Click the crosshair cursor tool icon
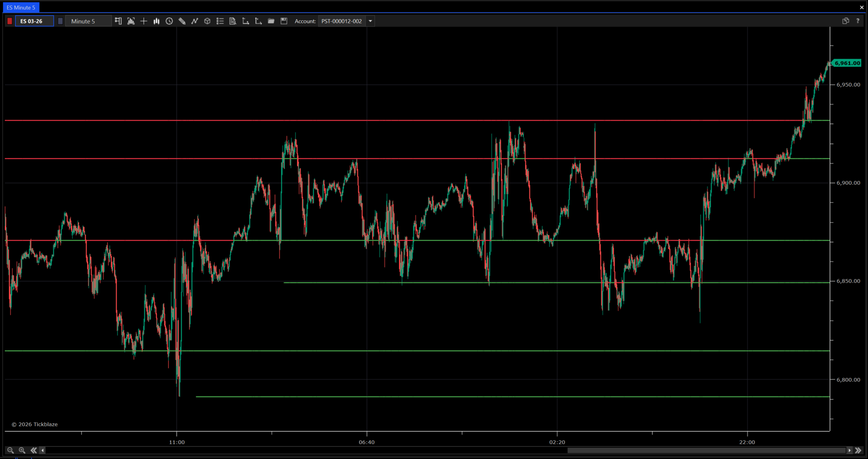This screenshot has height=459, width=868. (x=144, y=21)
